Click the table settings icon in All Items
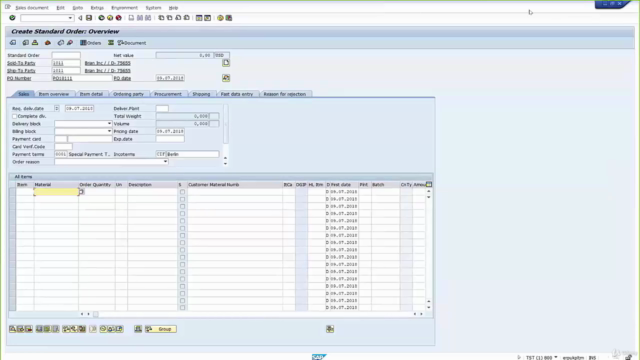The width and height of the screenshot is (640, 360). pyautogui.click(x=429, y=184)
